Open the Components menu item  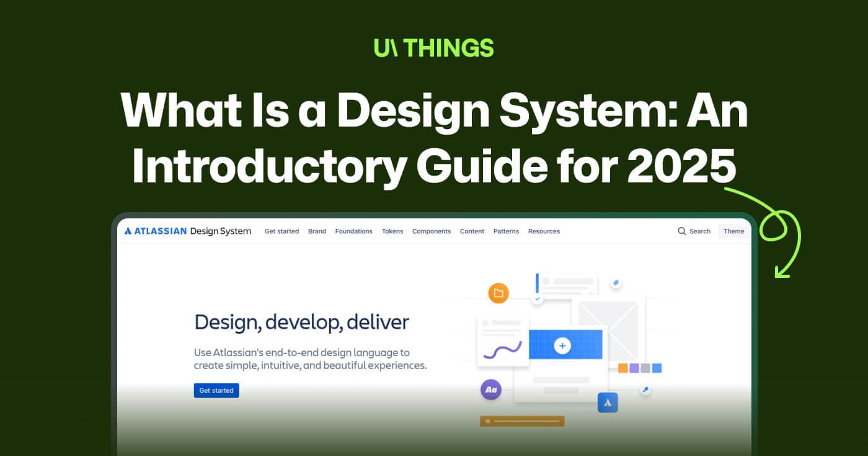click(432, 231)
